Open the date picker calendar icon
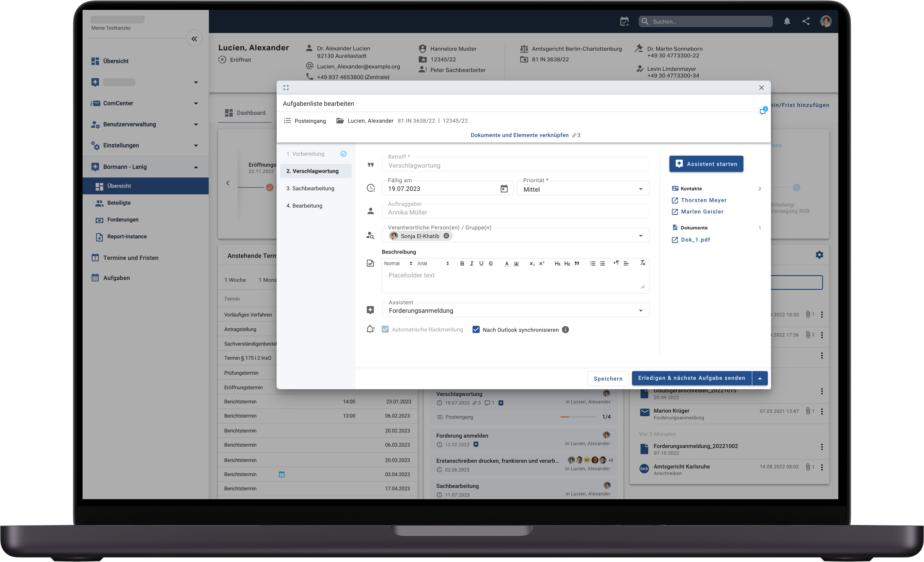The width and height of the screenshot is (924, 562). 504,188
